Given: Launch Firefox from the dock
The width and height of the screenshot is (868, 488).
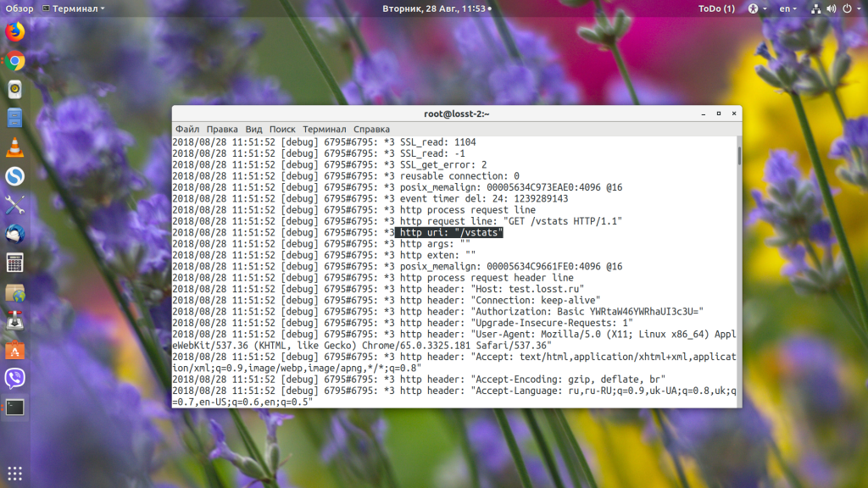Looking at the screenshot, I should point(14,32).
